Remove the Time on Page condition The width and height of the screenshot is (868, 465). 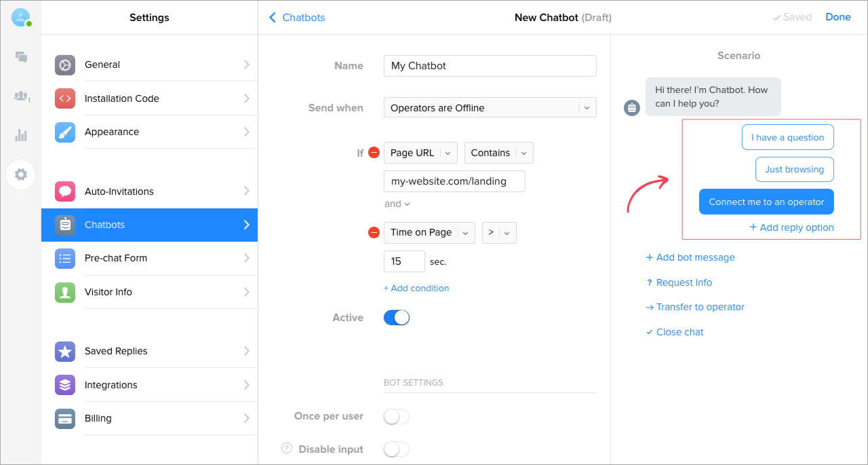(374, 233)
